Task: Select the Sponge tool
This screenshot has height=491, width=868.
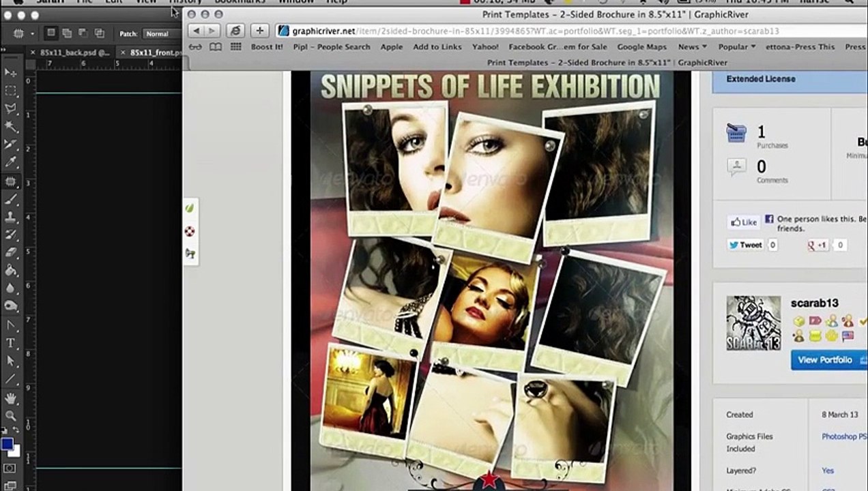Action: coord(10,307)
